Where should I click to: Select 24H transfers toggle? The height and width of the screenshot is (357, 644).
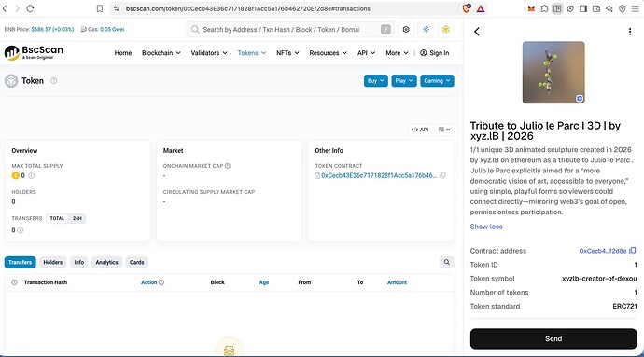tap(77, 218)
